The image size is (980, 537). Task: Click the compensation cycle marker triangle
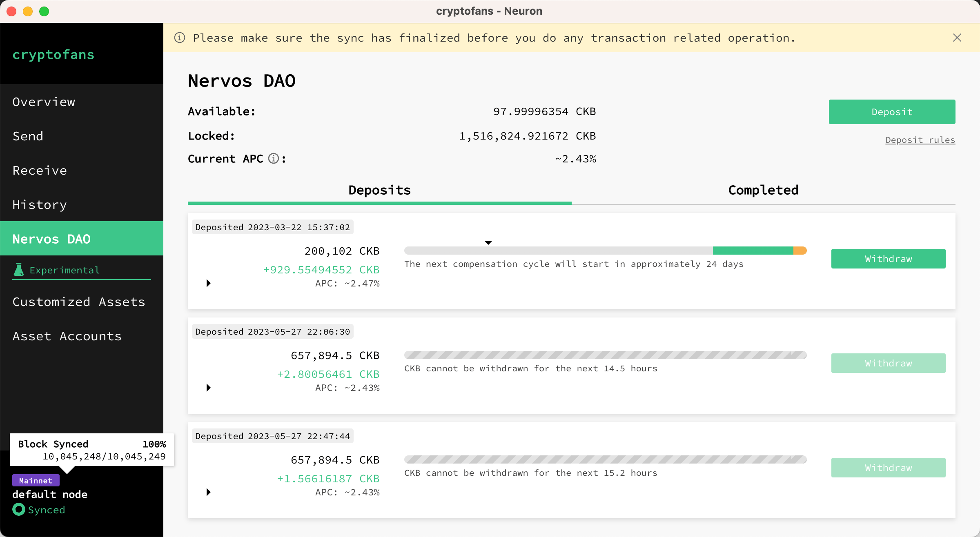tap(488, 242)
